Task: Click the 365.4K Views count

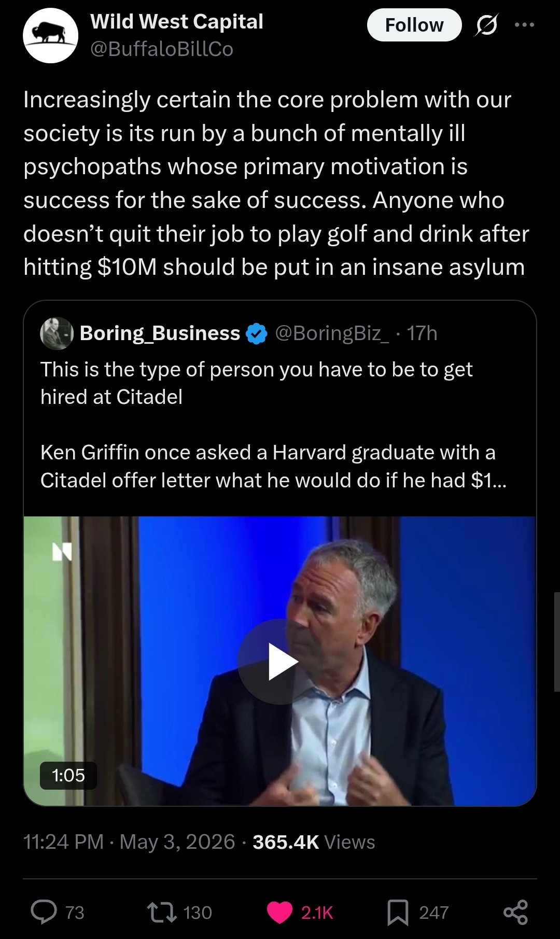Action: pos(314,842)
